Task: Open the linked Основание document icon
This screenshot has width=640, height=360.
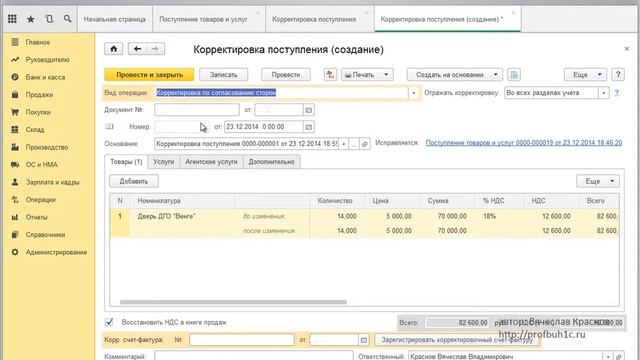Action: (x=365, y=144)
